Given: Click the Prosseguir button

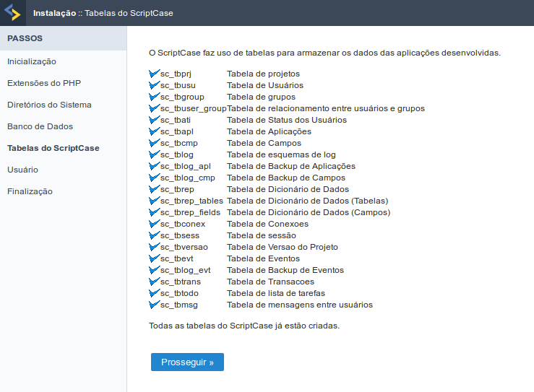Looking at the screenshot, I should (187, 362).
